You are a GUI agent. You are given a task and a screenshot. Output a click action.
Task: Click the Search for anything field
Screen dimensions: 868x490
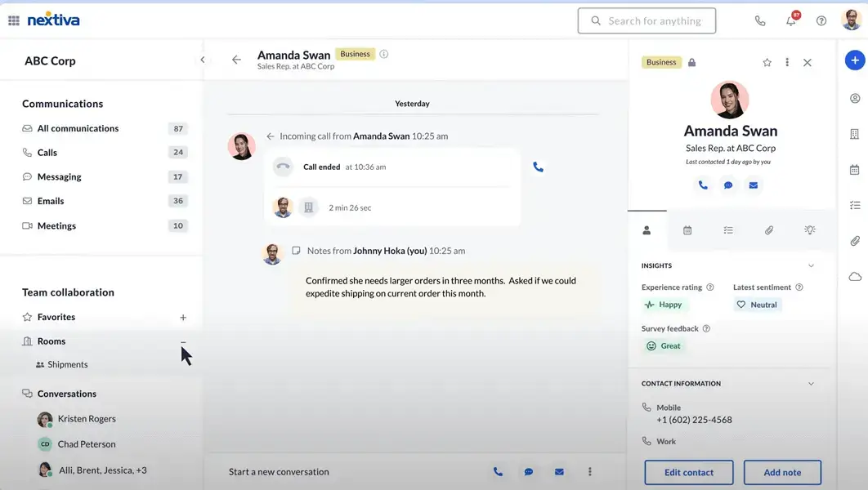point(647,20)
